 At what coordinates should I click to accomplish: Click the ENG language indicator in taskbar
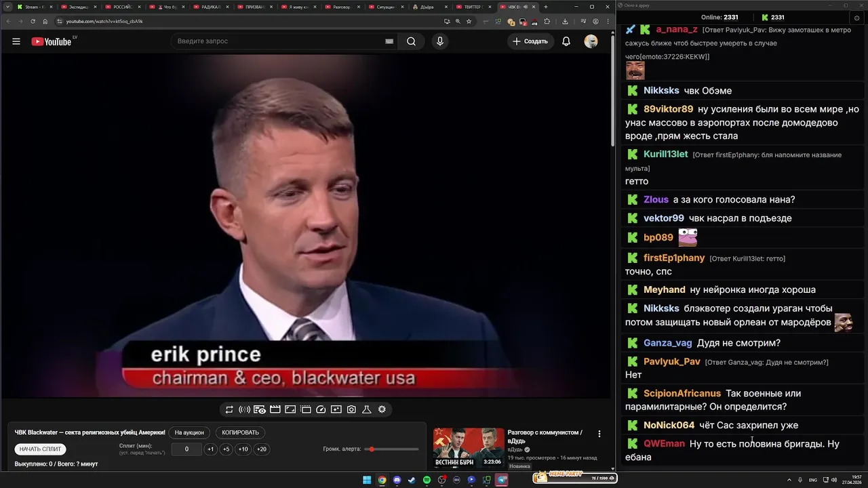[813, 480]
